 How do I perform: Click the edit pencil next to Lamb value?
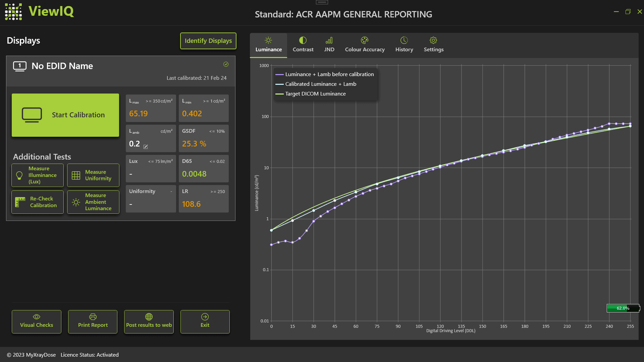click(146, 147)
